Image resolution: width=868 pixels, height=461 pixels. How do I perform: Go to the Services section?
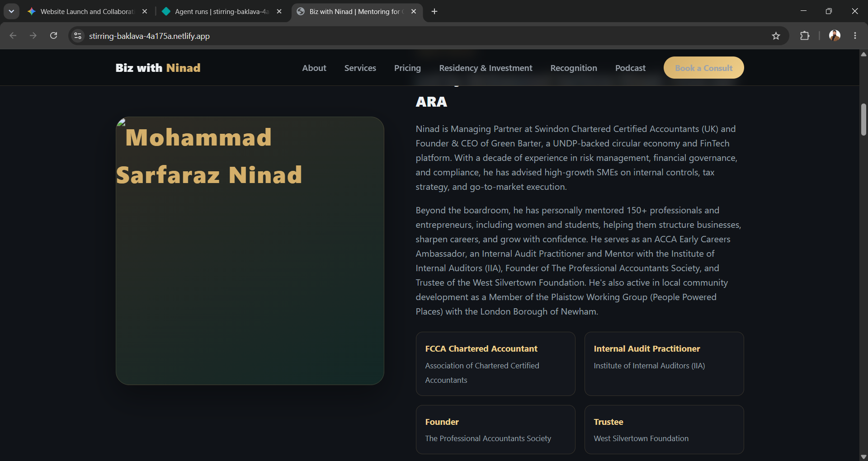(360, 68)
